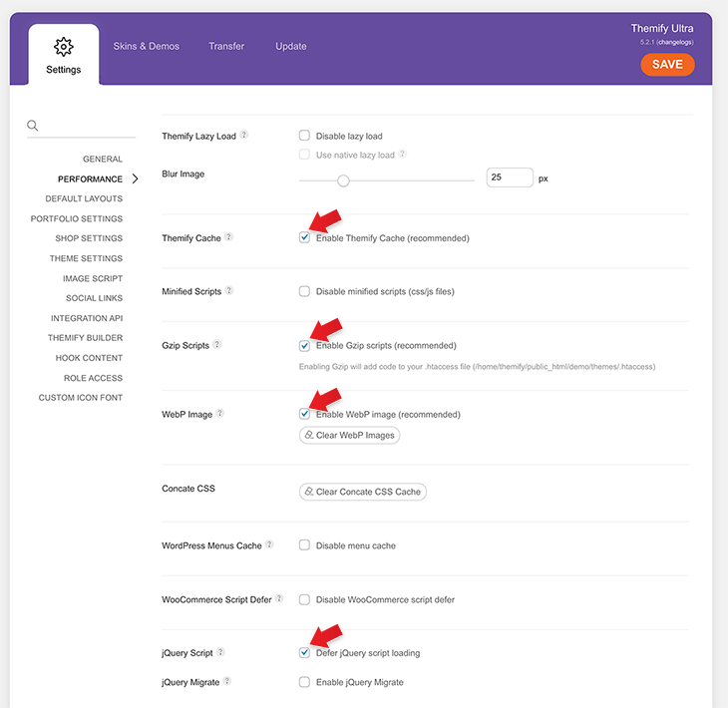
Task: Uncheck Defer jQuery script loading checkbox
Action: point(304,653)
